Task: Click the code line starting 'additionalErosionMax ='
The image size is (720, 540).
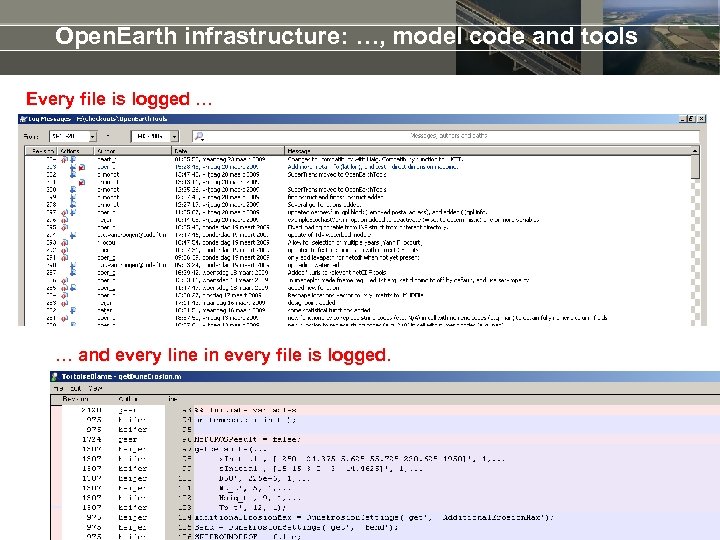Action: 374,518
